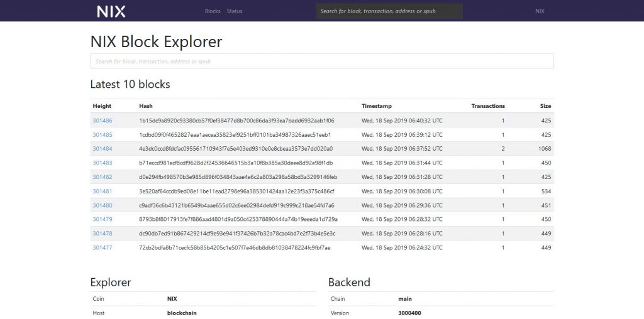Focus the main search box below title
Image resolution: width=644 pixels, height=319 pixels.
[322, 61]
